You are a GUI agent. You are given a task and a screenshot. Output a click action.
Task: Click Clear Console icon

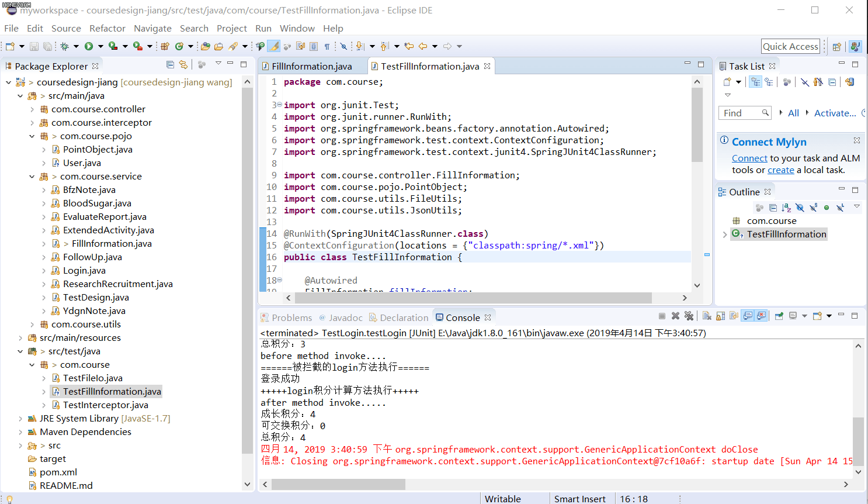pos(707,316)
